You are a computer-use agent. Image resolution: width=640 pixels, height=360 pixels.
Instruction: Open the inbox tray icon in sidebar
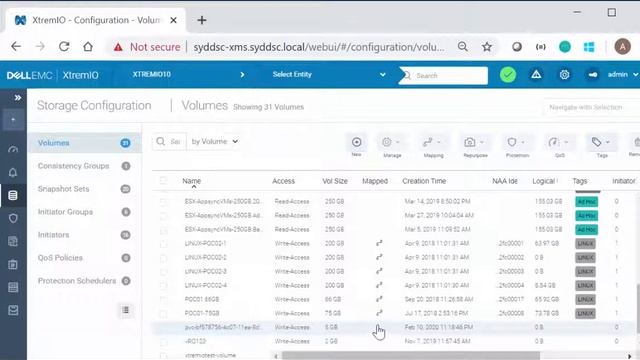click(13, 310)
